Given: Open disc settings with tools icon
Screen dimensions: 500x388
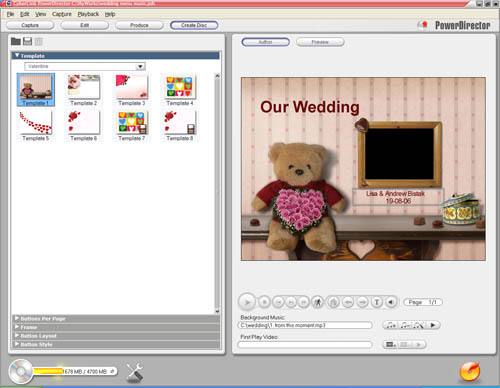Looking at the screenshot, I should [135, 372].
